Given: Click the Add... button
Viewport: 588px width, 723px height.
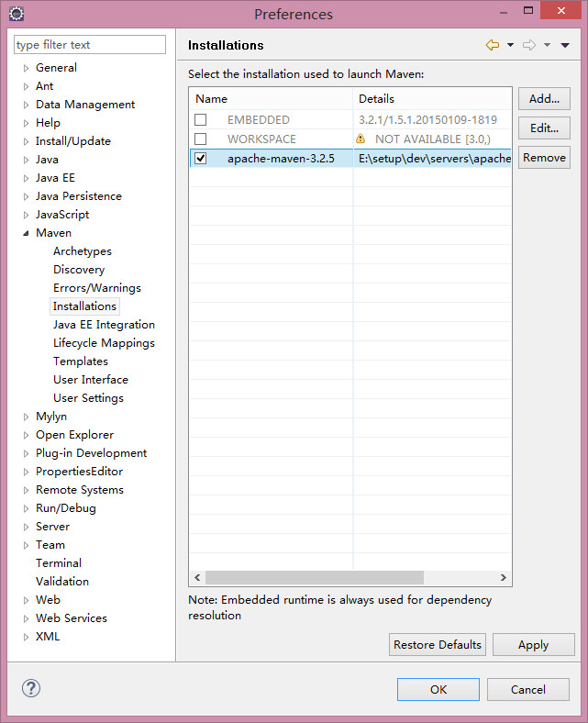Looking at the screenshot, I should click(544, 99).
